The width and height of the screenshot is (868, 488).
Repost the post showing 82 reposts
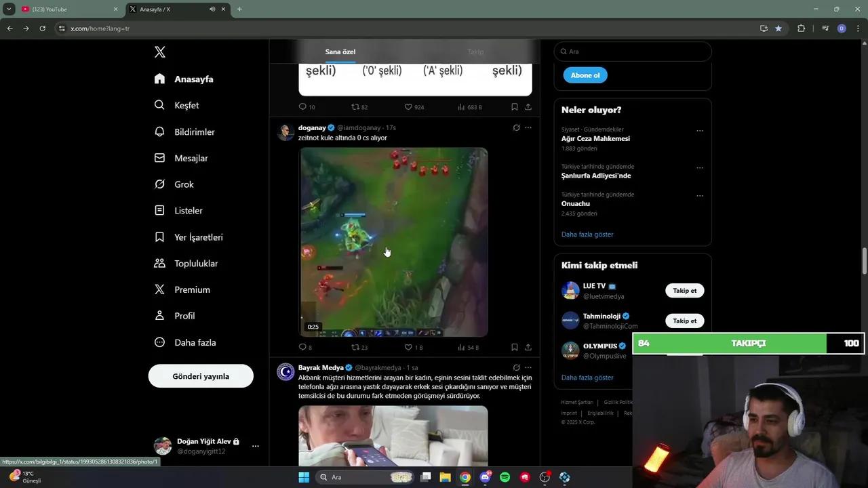(359, 107)
